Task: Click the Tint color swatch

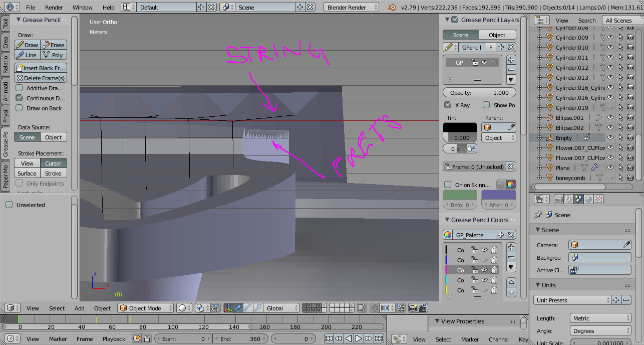Action: (x=460, y=128)
